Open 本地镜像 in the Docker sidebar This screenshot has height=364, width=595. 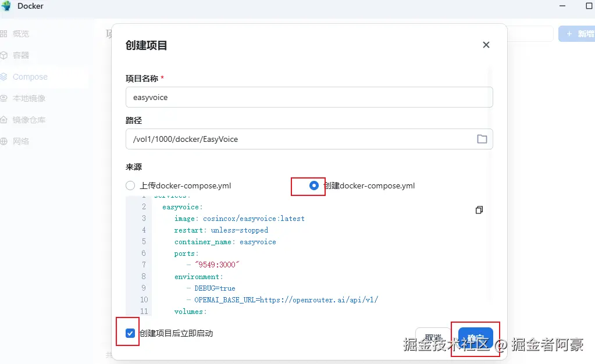29,98
